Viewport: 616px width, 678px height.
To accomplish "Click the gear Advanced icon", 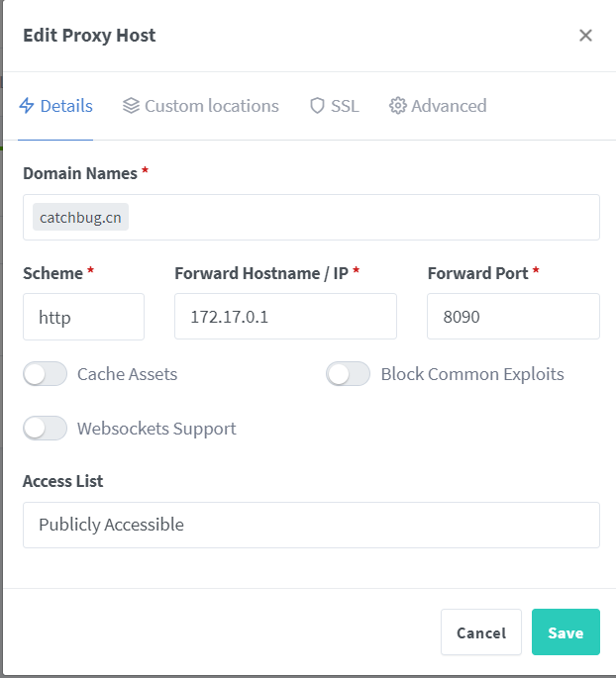I will click(x=398, y=106).
